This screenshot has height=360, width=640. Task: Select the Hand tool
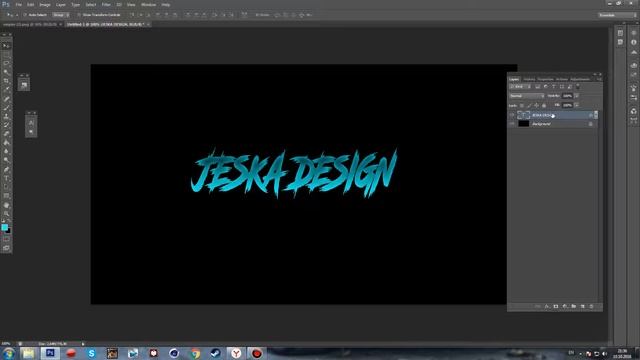[x=6, y=205]
